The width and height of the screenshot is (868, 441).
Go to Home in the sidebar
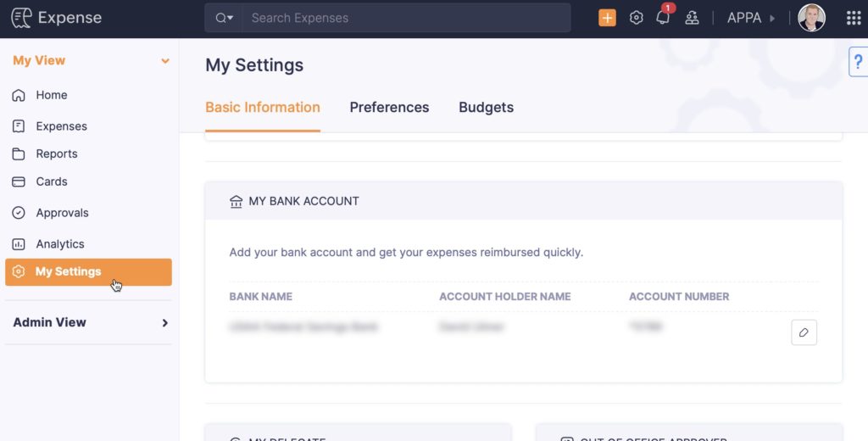pyautogui.click(x=51, y=95)
